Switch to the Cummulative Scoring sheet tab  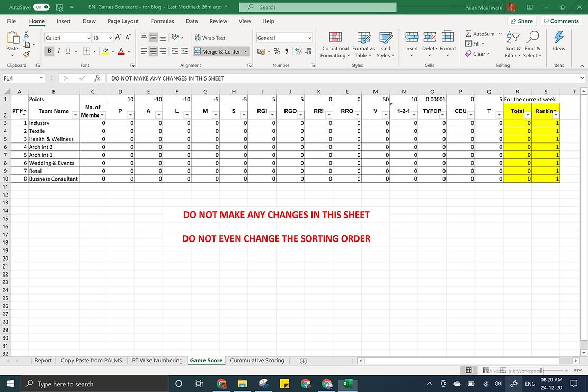[257, 361]
